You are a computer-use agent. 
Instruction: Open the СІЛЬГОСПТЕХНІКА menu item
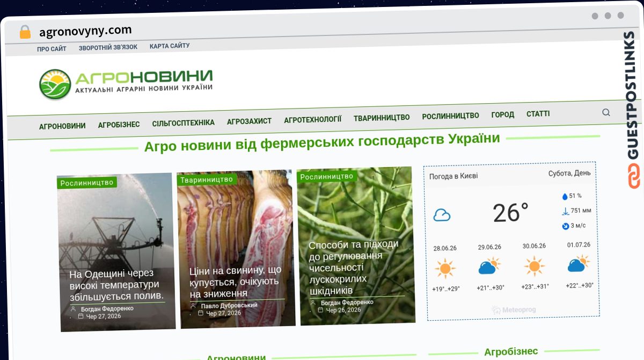click(x=183, y=123)
